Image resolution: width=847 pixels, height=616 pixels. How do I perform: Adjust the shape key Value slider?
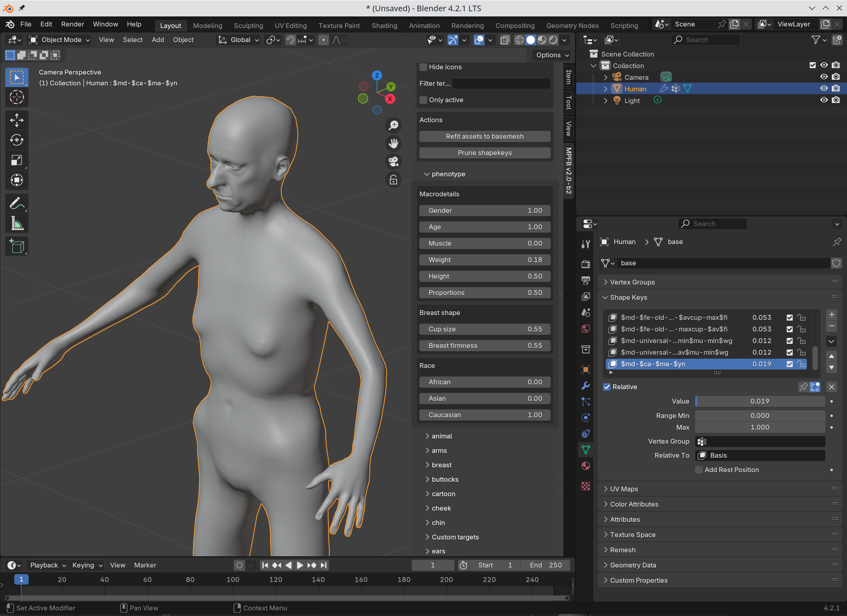click(760, 401)
